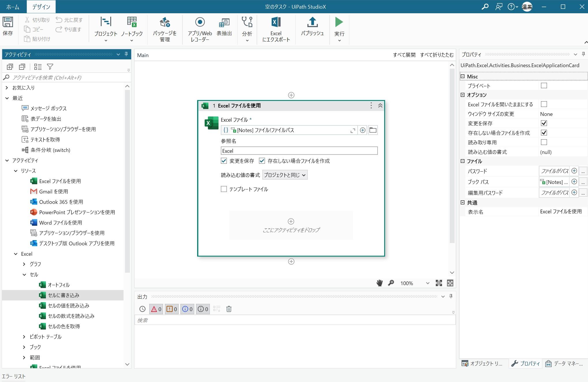Expand the お気に入り tree node
The height and width of the screenshot is (382, 588).
point(7,88)
